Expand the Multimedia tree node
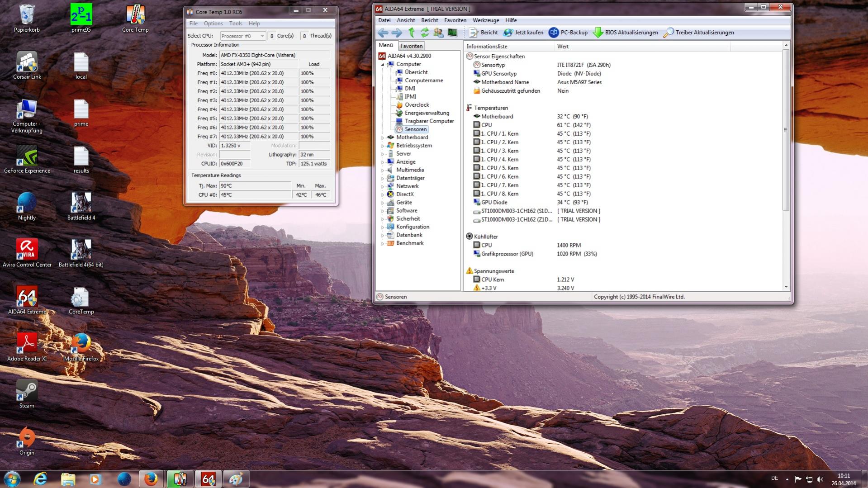868x488 pixels. (383, 170)
